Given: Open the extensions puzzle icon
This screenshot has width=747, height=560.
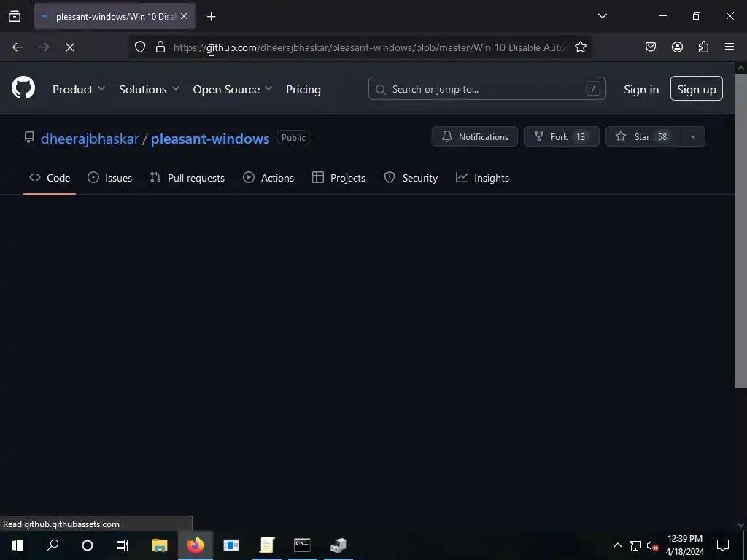Looking at the screenshot, I should pyautogui.click(x=703, y=47).
